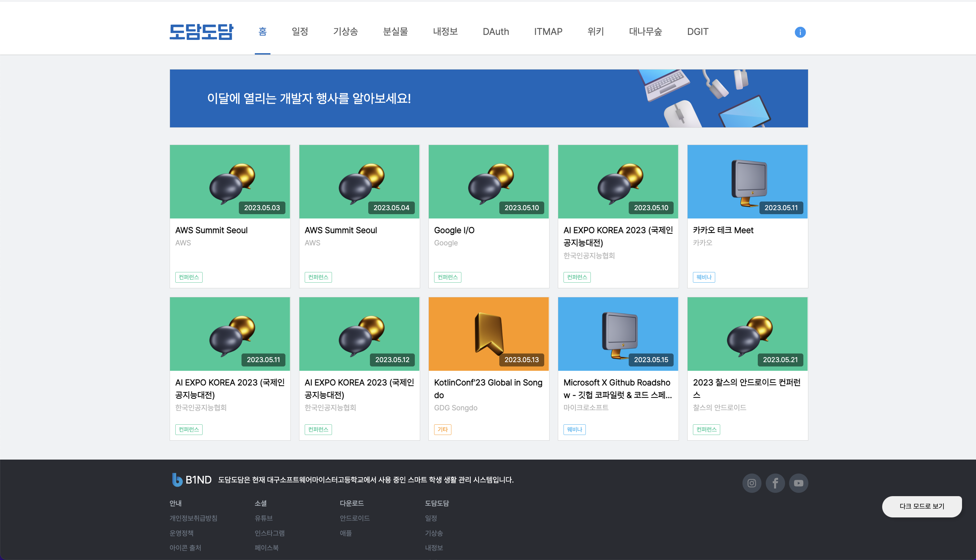
Task: Open the DAuth navigation item
Action: pos(496,32)
